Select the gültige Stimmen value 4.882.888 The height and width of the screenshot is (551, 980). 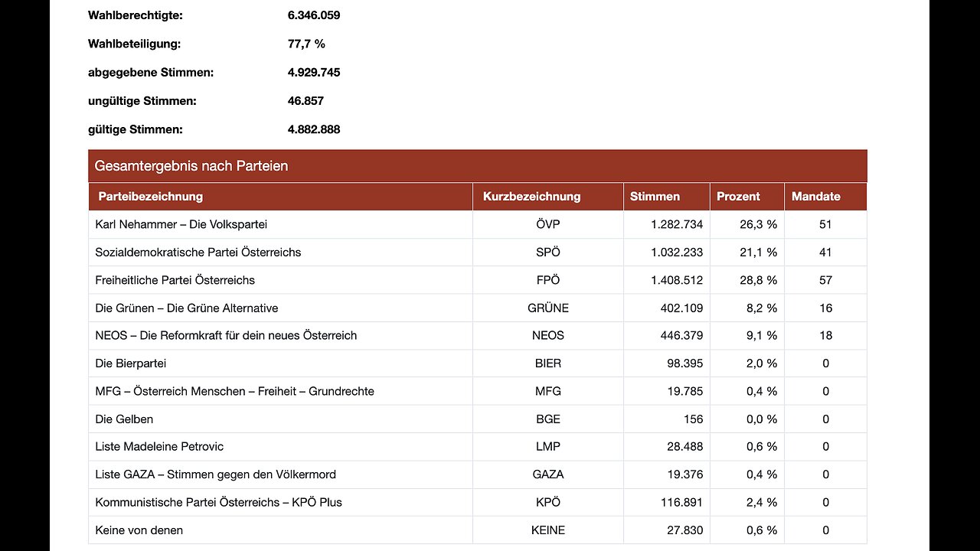(x=314, y=129)
